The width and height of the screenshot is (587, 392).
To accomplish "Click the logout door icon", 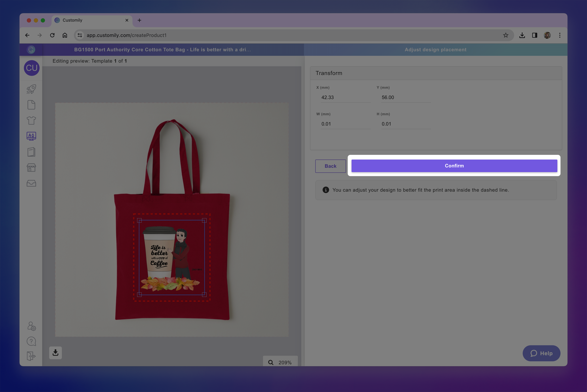I will tap(31, 356).
